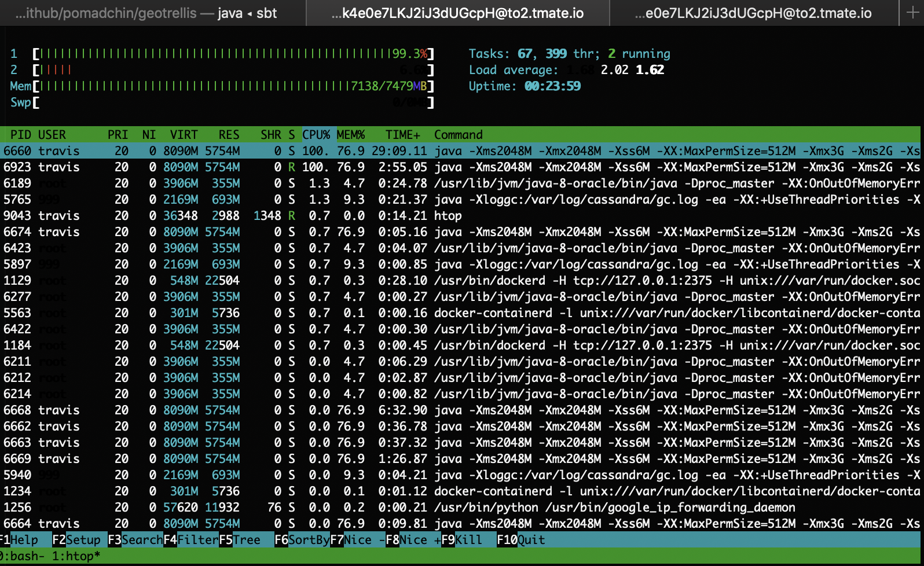Click F10 Quit in htop

[x=521, y=540]
